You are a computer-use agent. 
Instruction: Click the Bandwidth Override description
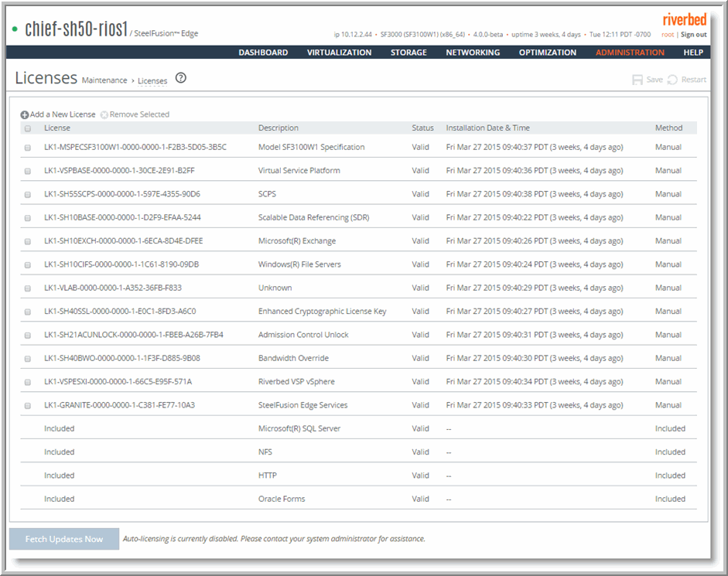point(293,358)
